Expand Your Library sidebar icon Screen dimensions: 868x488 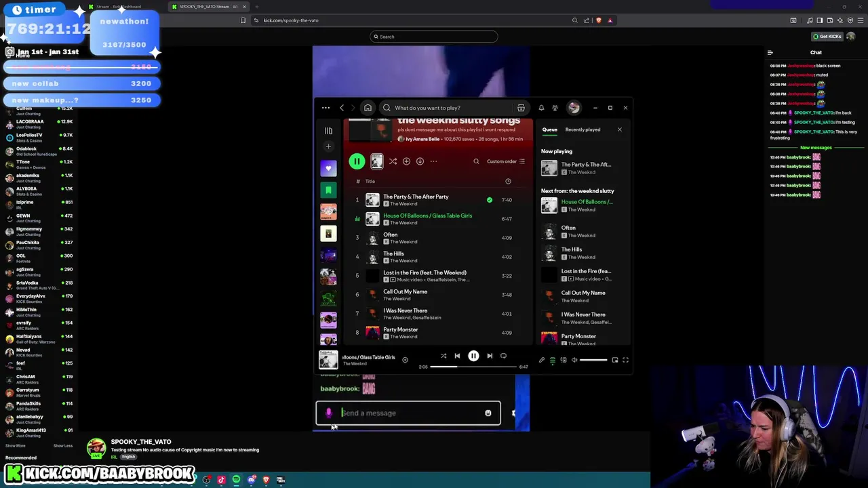click(328, 131)
